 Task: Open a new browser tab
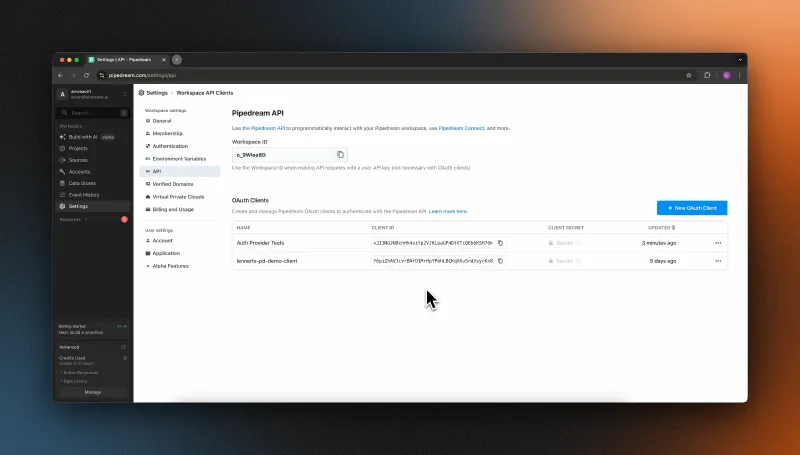pos(177,60)
